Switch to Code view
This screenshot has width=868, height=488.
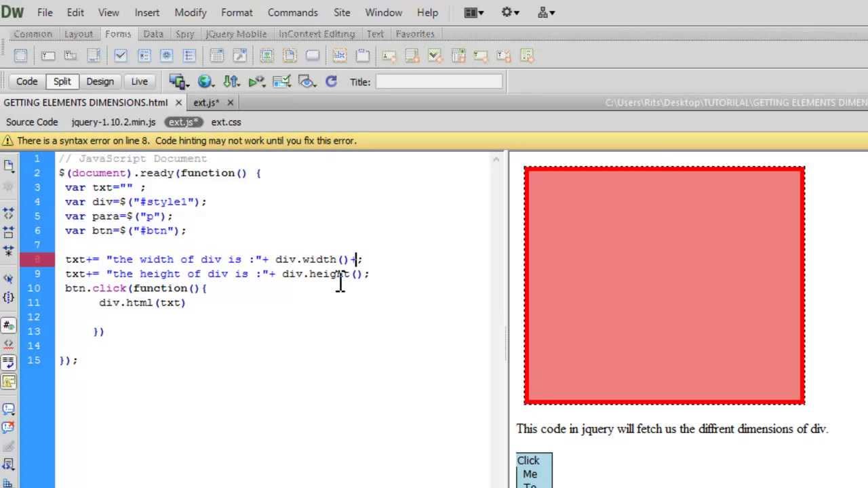(26, 81)
